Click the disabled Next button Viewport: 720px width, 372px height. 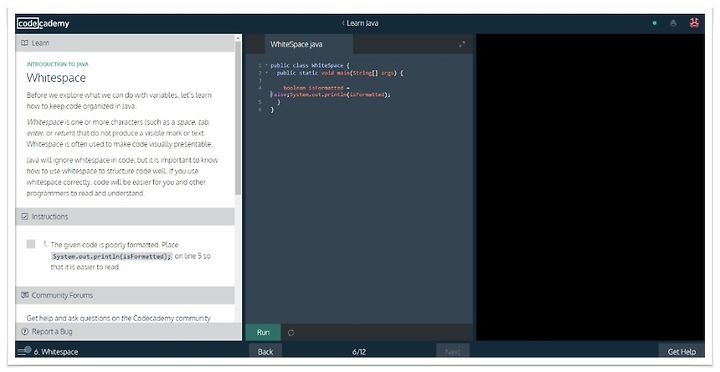(453, 351)
